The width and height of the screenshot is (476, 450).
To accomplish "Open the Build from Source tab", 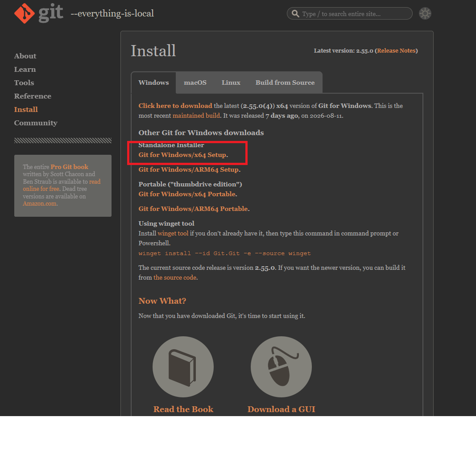I will (x=285, y=83).
